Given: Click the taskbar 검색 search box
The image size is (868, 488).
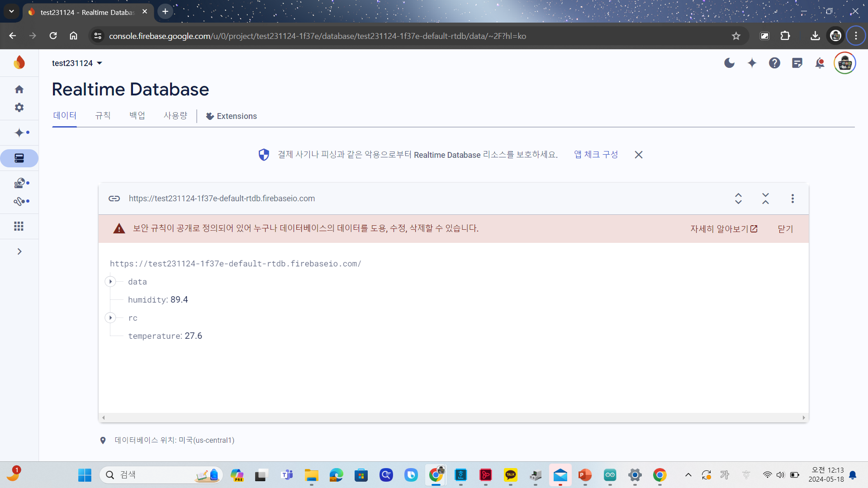Looking at the screenshot, I should (161, 475).
